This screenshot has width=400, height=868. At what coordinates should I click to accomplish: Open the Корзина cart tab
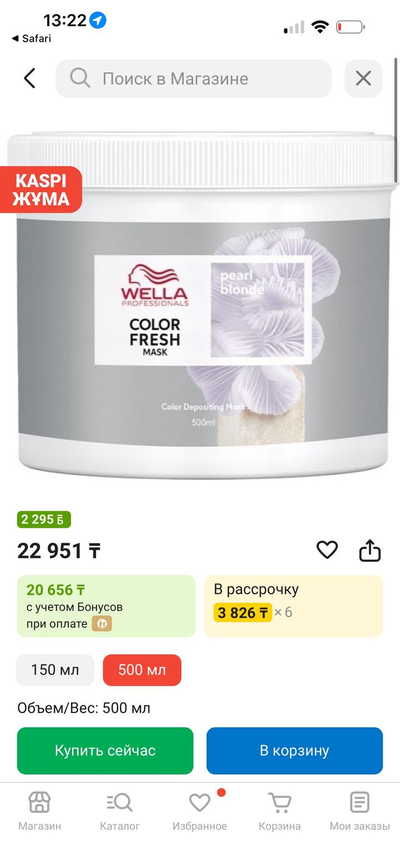(x=279, y=811)
